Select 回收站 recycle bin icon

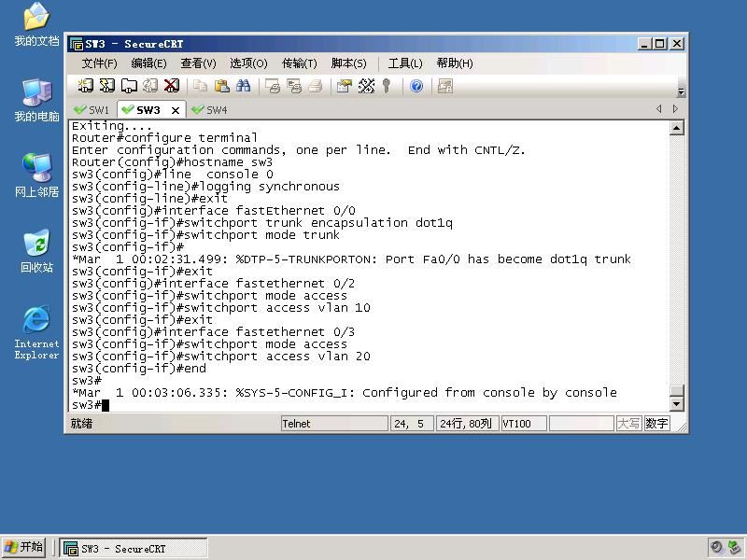point(36,251)
